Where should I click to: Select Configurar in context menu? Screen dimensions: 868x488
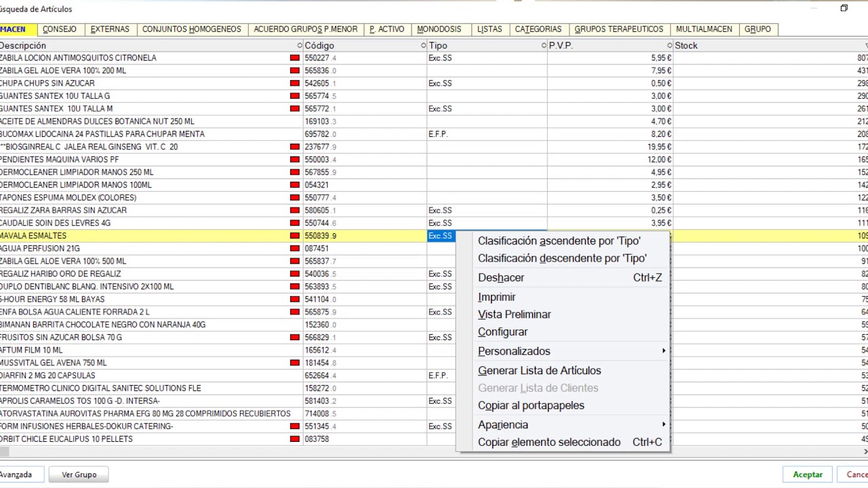click(502, 332)
